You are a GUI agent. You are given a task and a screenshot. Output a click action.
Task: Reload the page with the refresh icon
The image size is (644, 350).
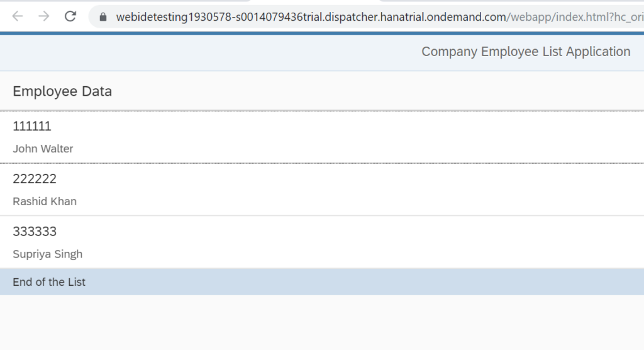70,16
